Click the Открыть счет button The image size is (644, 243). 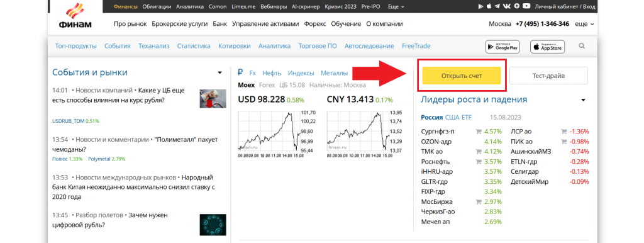[x=462, y=76]
